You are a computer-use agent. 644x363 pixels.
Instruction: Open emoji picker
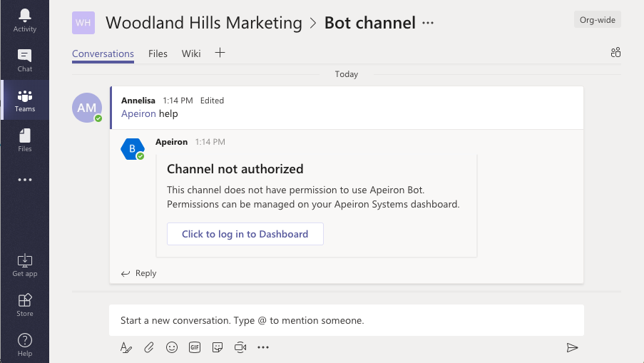pos(172,347)
